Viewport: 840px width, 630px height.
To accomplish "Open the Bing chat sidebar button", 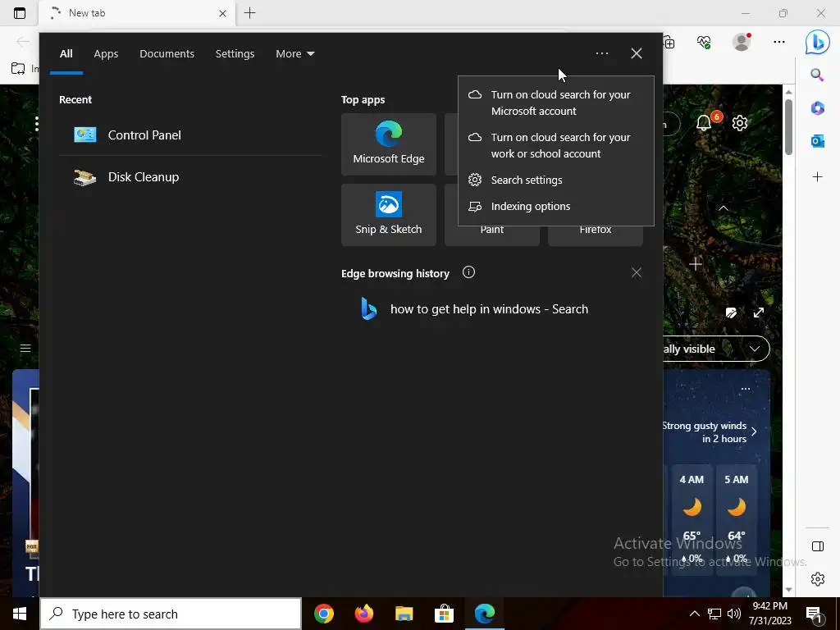I will pos(818,42).
